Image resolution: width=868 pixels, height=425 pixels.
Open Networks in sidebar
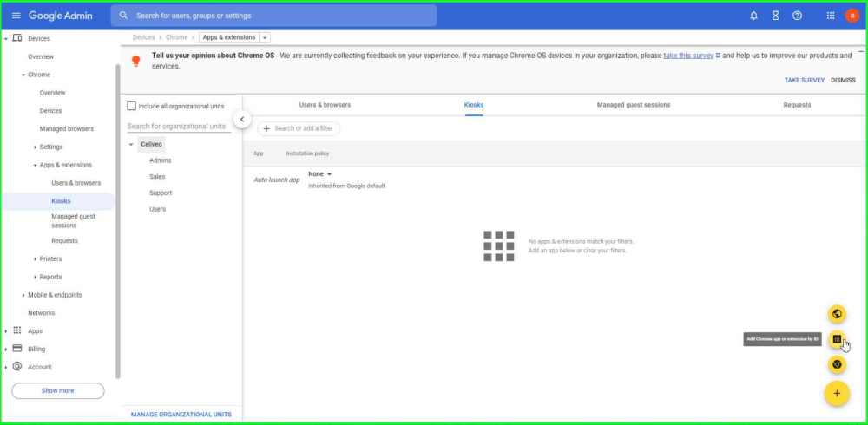click(42, 312)
